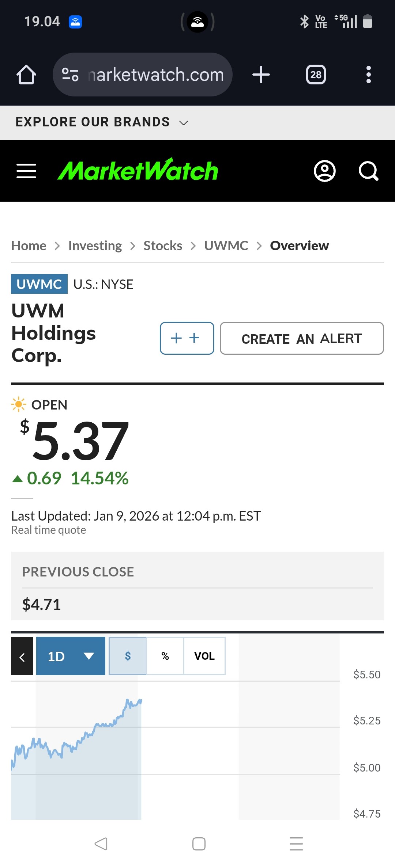Click the Create an Alert button

[302, 338]
